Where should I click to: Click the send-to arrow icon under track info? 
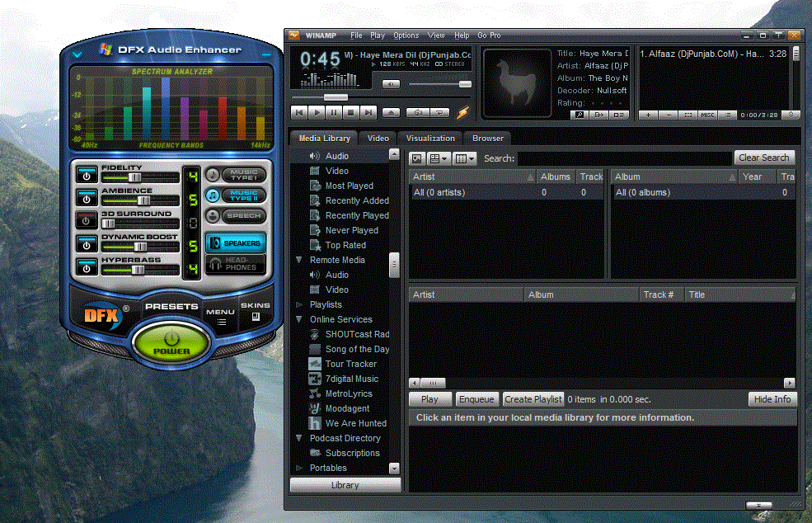coord(598,115)
